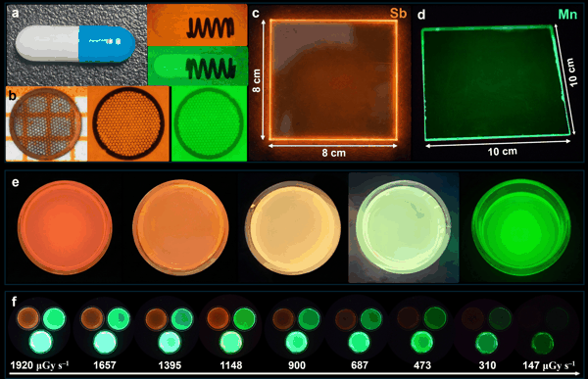This screenshot has width=588, height=379.
Task: Select the whitish-green dish in panel e
Action: coord(403,227)
